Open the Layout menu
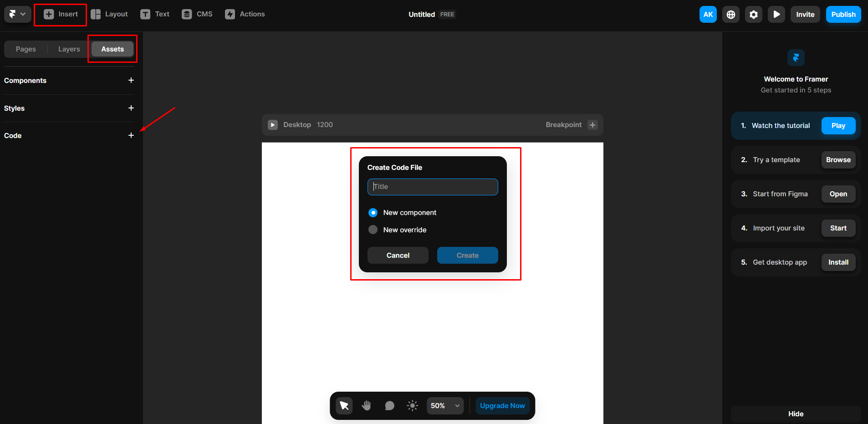 click(x=109, y=14)
